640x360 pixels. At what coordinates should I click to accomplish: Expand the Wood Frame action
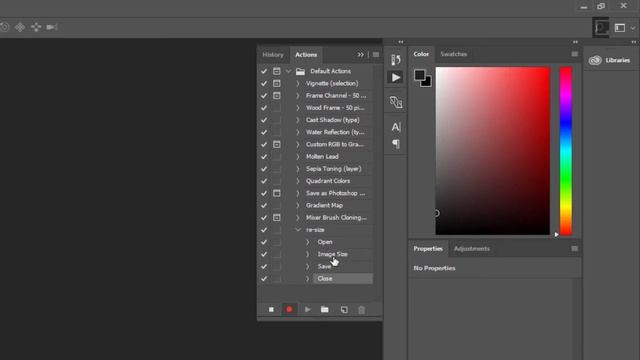[x=298, y=108]
